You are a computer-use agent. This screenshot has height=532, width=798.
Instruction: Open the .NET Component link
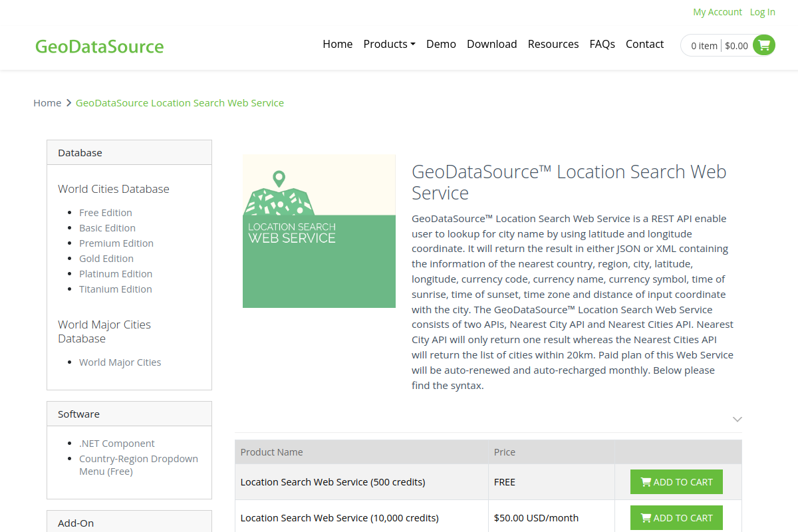(x=117, y=444)
